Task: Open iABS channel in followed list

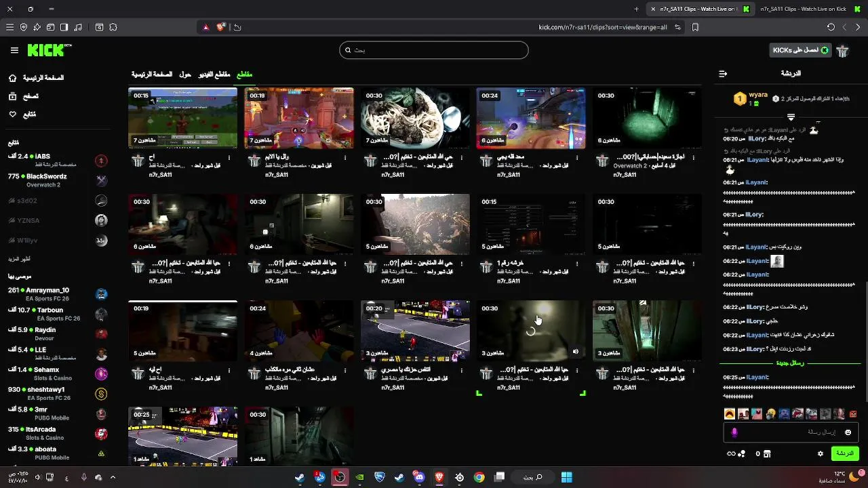Action: [x=58, y=160]
